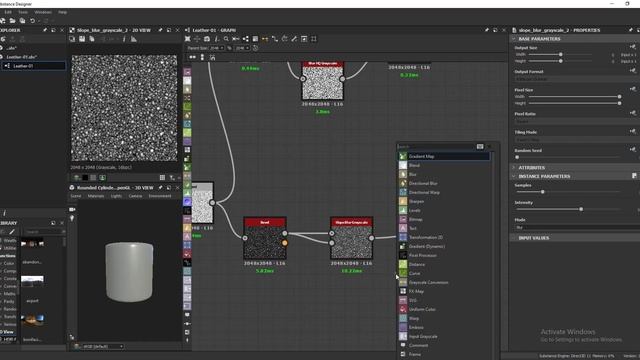640x360 pixels.
Task: Open color space dropdown in 3D view
Action: [x=102, y=347]
